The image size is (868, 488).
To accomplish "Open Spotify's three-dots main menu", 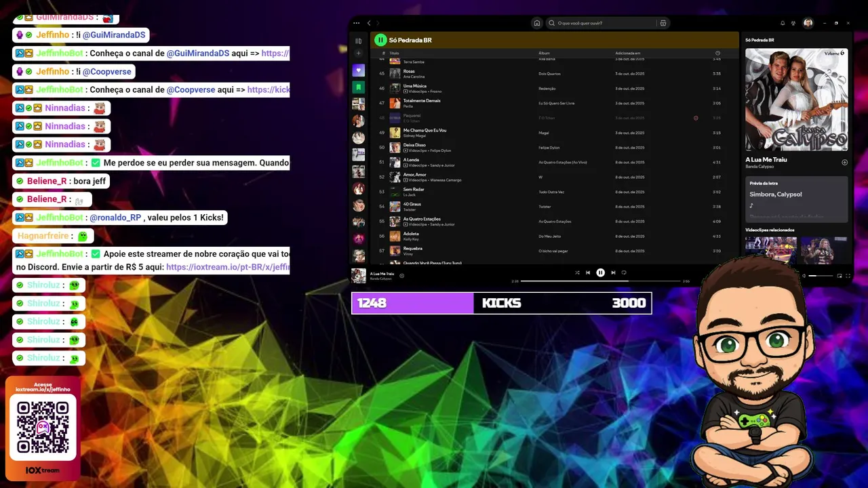I will click(x=357, y=23).
